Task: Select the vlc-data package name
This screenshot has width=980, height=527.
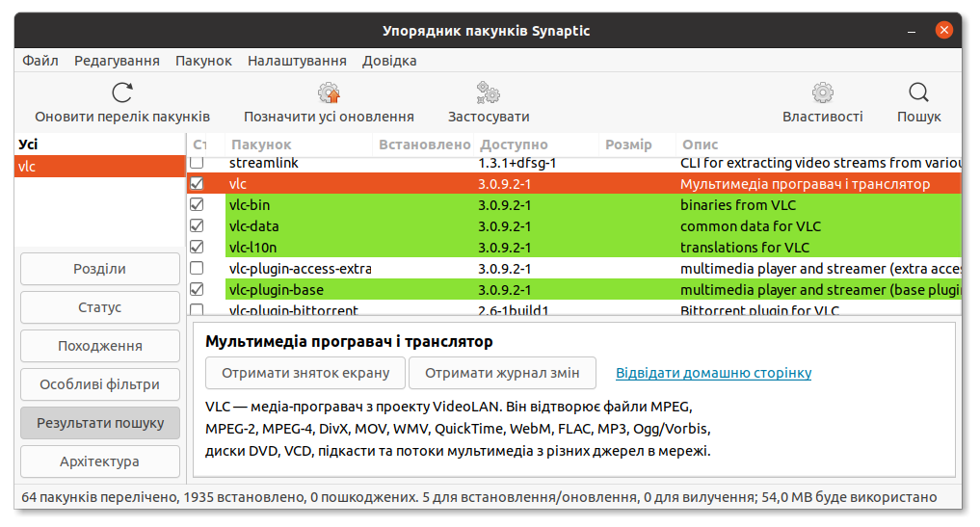Action: coord(253,226)
